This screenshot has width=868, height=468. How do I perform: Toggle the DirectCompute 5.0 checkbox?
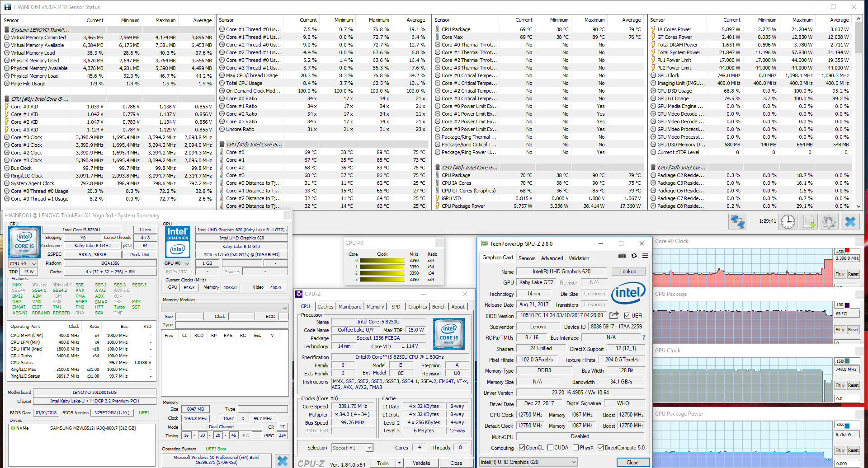point(600,448)
